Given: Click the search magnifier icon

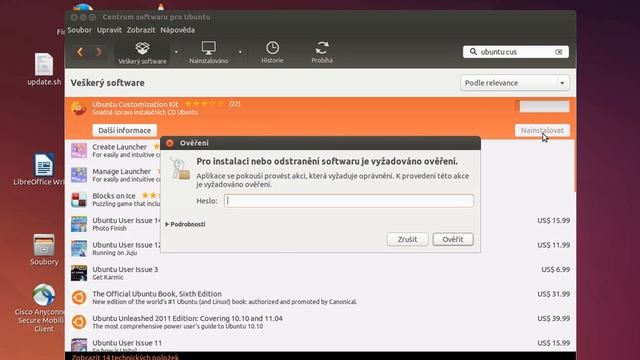Looking at the screenshot, I should click(473, 51).
